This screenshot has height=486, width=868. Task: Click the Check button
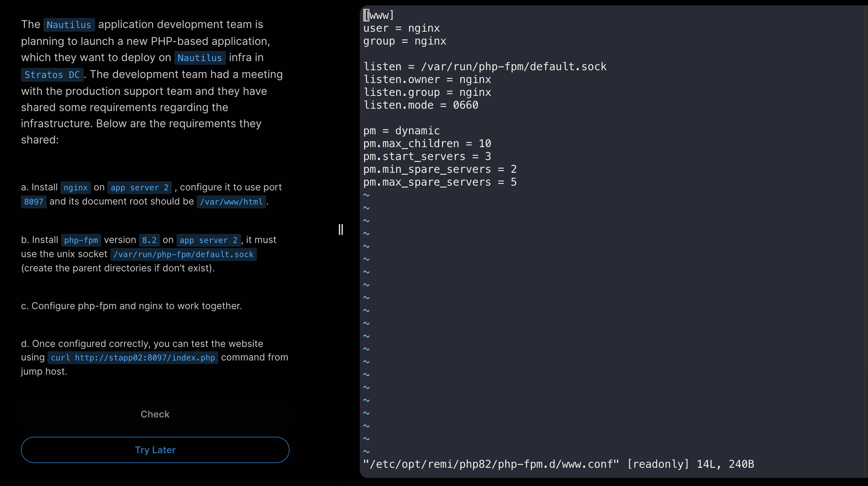tap(155, 414)
